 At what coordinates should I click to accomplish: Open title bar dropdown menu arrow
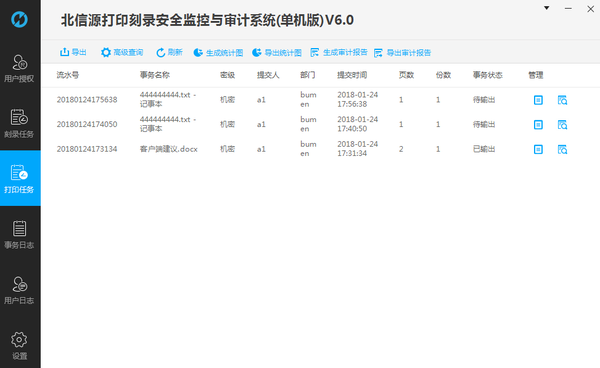tap(547, 8)
